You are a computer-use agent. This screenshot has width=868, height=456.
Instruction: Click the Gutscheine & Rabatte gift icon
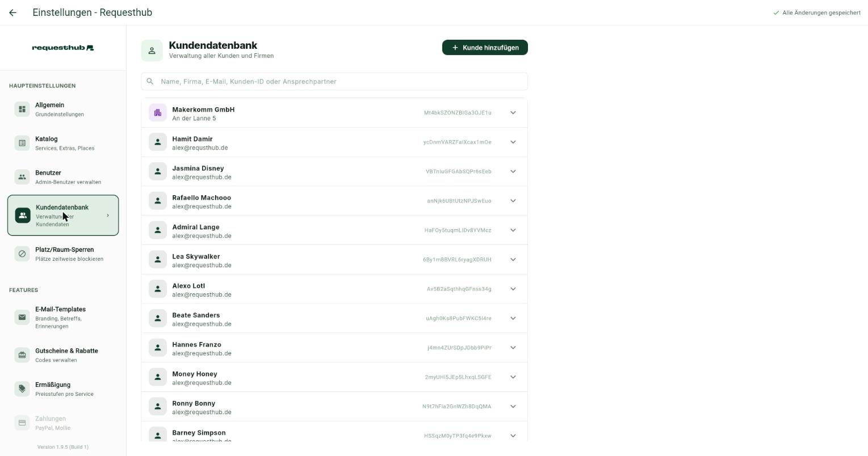coord(22,355)
